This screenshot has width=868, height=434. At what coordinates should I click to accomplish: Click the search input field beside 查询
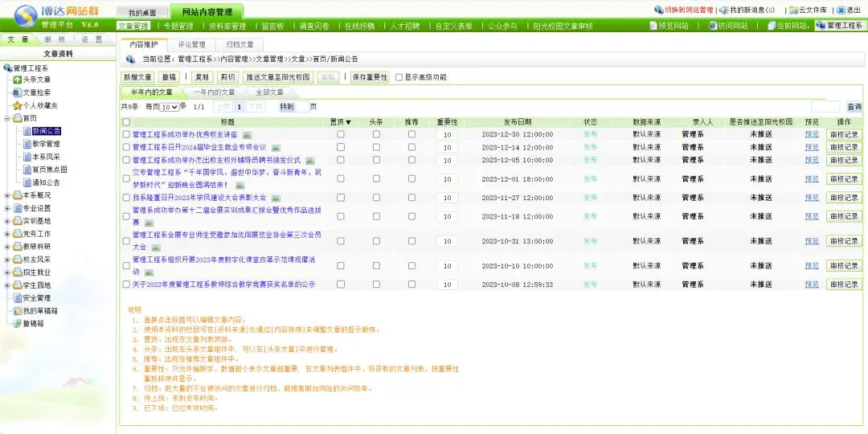pos(825,107)
